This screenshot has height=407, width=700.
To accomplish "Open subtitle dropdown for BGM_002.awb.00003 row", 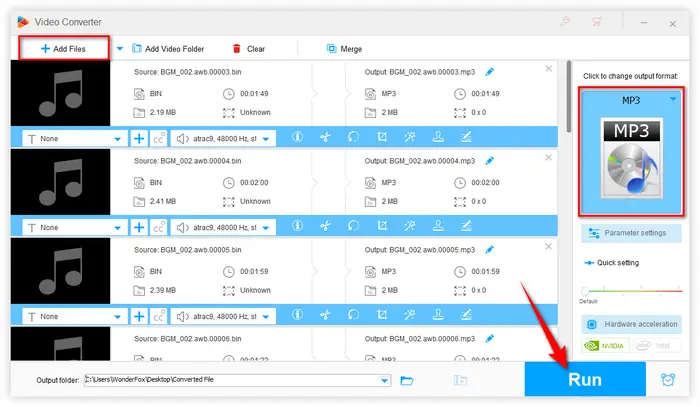I will point(75,139).
